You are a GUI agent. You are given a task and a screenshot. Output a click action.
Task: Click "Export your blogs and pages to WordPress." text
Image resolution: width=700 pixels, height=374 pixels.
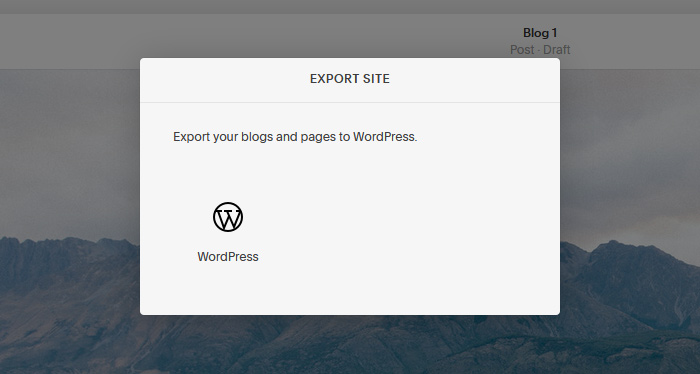[295, 137]
